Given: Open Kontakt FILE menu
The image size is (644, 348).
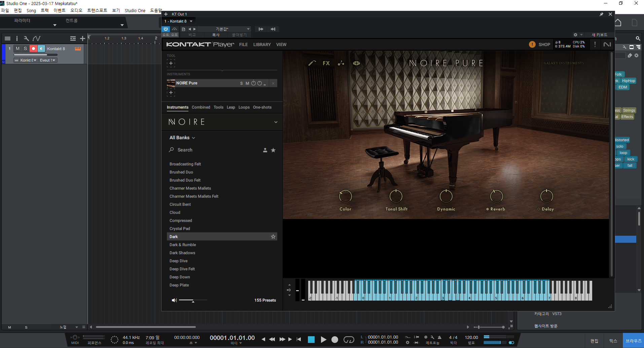Looking at the screenshot, I should (x=244, y=45).
